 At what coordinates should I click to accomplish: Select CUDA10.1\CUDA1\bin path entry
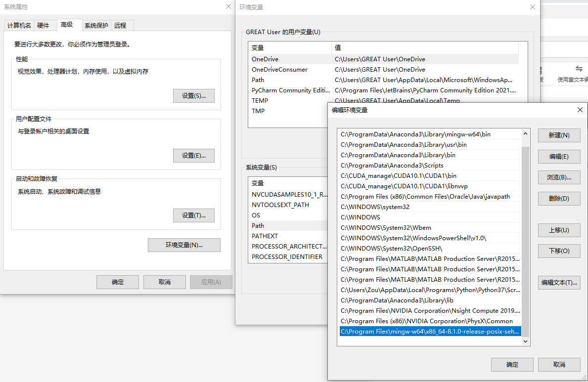(x=430, y=176)
